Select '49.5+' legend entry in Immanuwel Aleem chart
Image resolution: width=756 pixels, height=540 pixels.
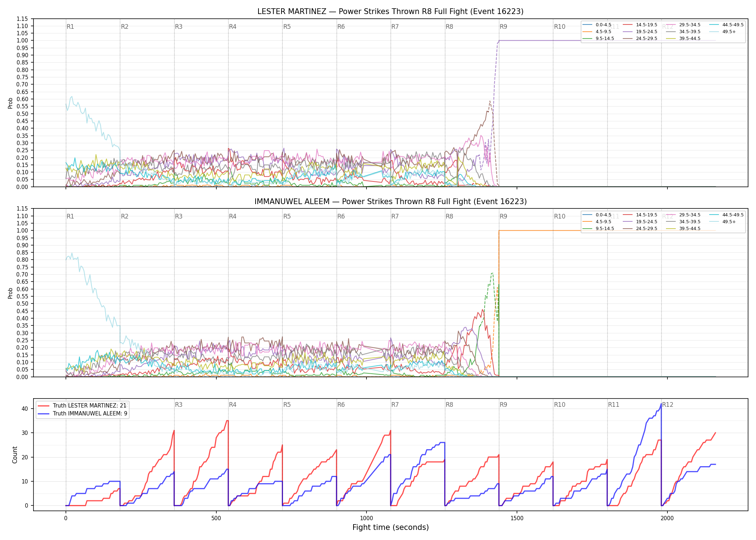click(723, 222)
